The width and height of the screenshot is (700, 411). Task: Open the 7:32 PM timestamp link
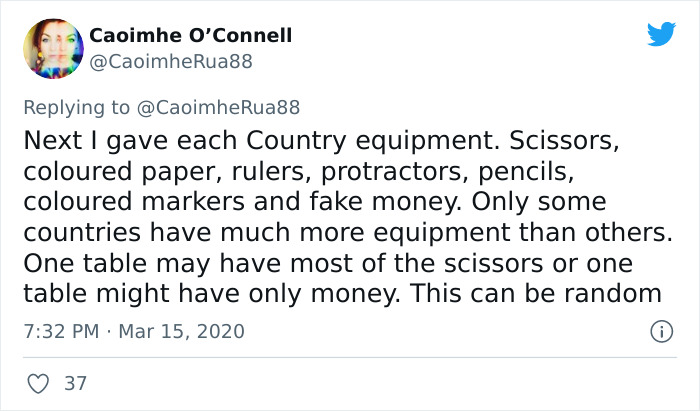click(61, 332)
